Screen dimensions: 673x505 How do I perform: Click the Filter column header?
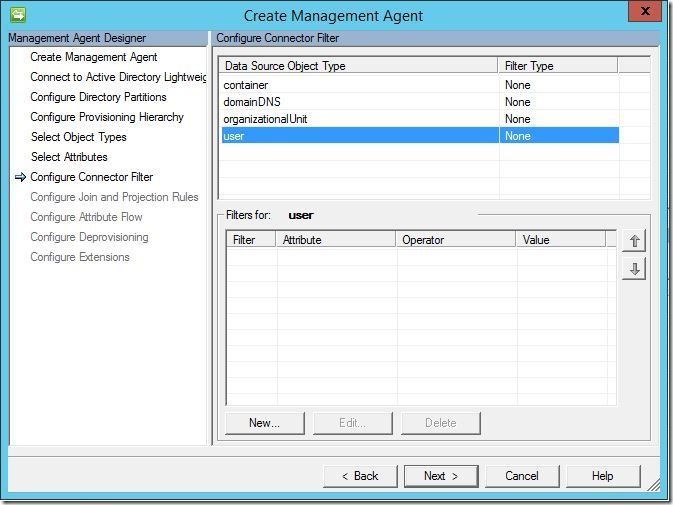251,239
